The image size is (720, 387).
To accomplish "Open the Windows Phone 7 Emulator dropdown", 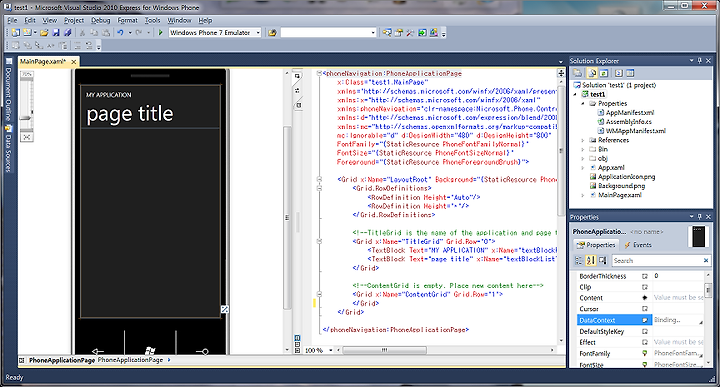I will coord(258,33).
